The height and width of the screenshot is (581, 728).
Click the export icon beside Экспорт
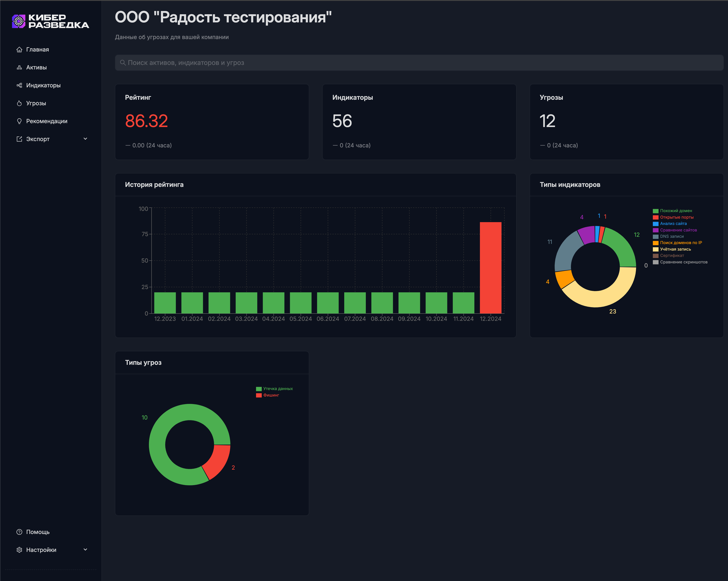[19, 139]
